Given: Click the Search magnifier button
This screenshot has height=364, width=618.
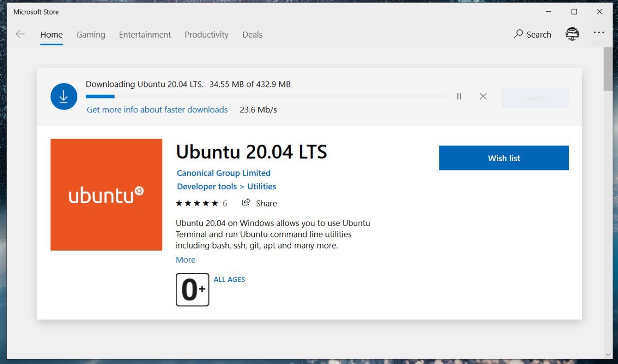Looking at the screenshot, I should [x=533, y=34].
